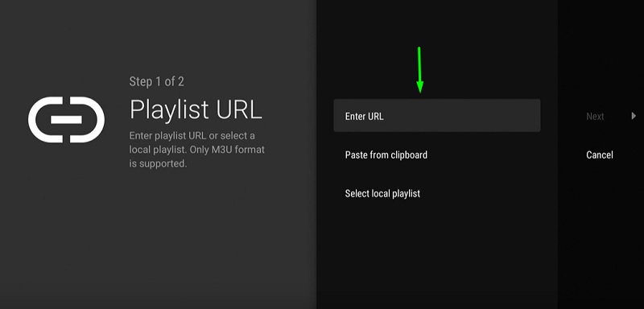Click the Playlist URL heading
Screen dimensions: 644x309
[x=196, y=109]
